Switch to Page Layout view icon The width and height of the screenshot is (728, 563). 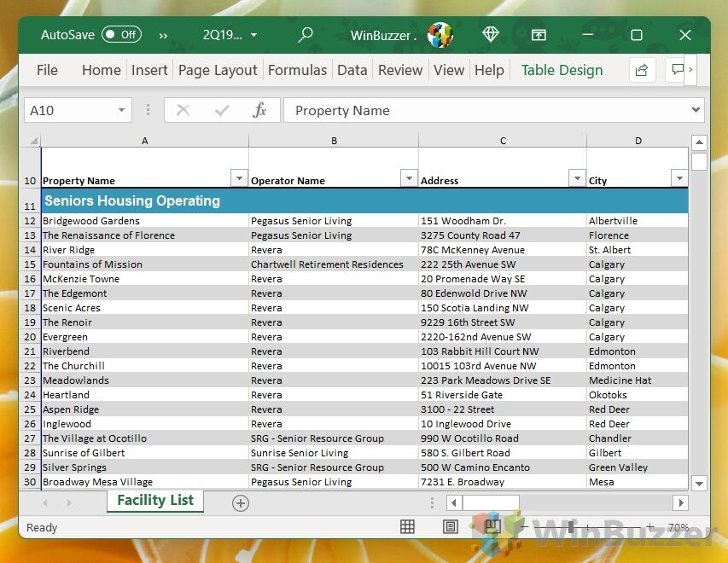[451, 526]
